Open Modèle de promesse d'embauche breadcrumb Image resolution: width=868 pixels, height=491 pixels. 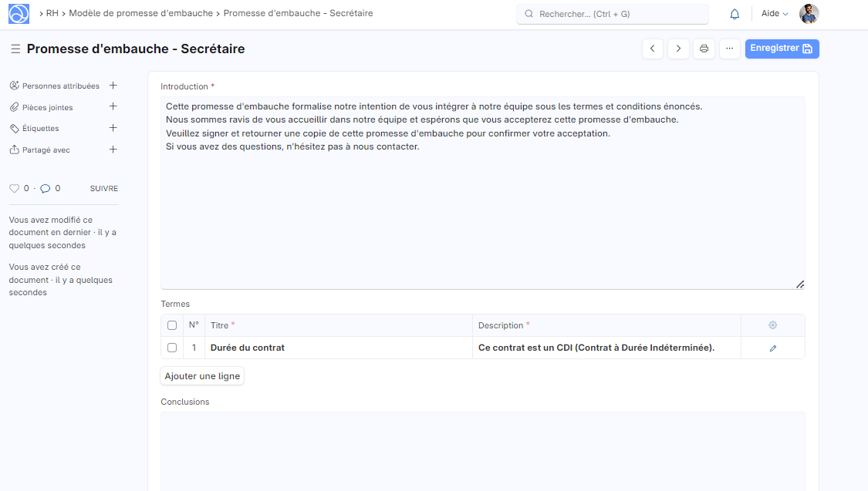pos(140,13)
